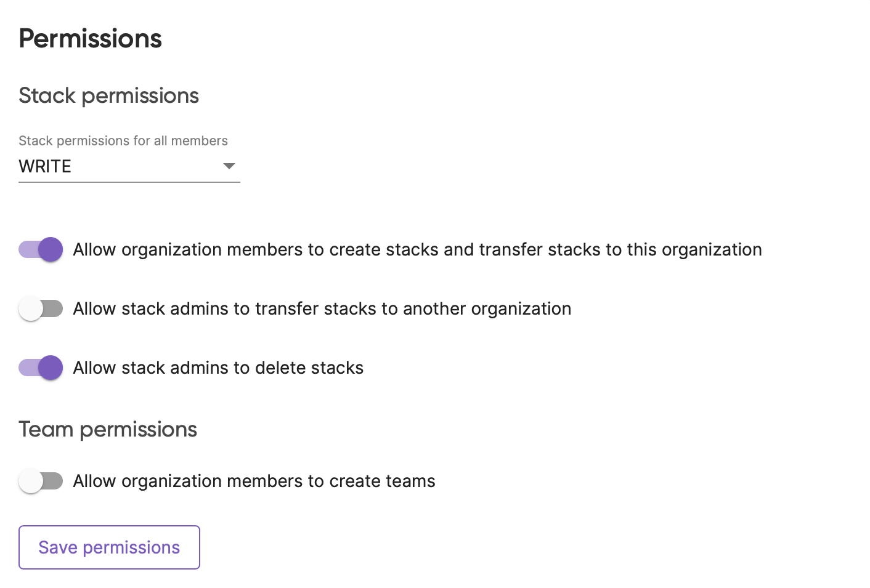The image size is (870, 588).
Task: Click the Permissions page heading
Action: pyautogui.click(x=90, y=39)
